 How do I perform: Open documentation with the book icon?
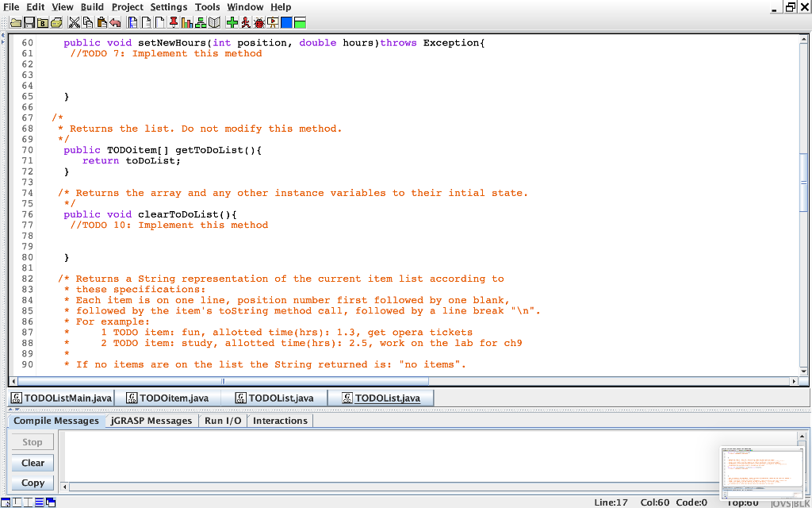pos(214,22)
